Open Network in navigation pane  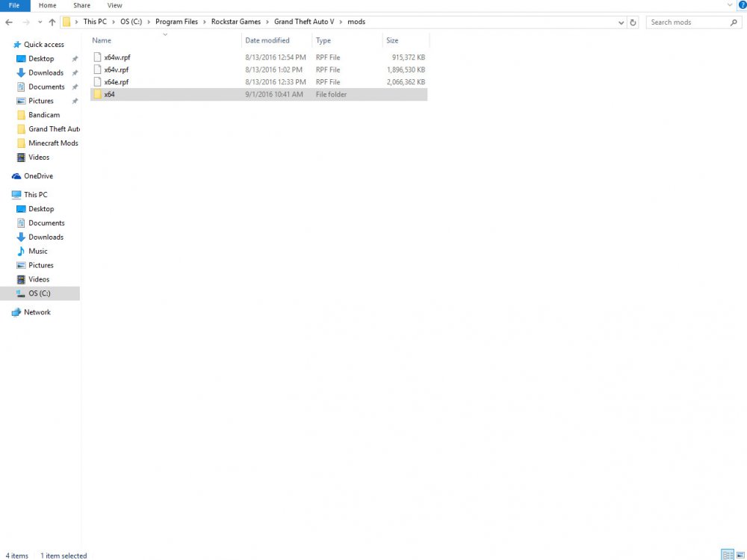[x=37, y=312]
